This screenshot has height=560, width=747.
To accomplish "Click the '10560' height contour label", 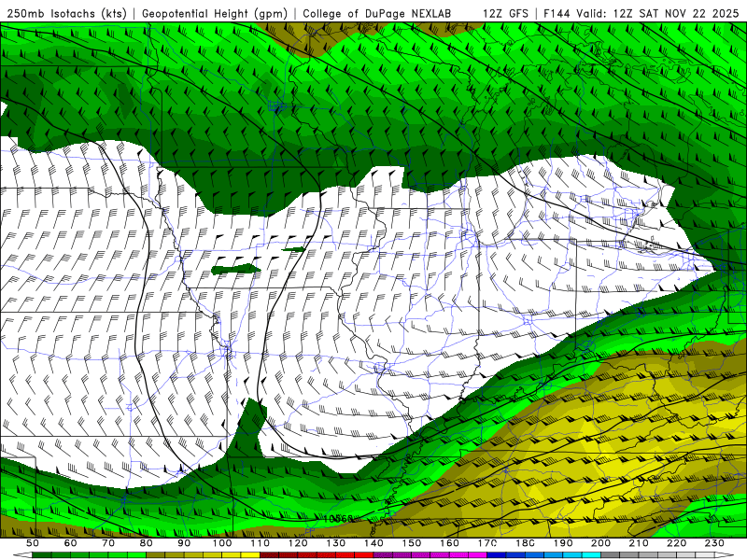I will [x=338, y=519].
